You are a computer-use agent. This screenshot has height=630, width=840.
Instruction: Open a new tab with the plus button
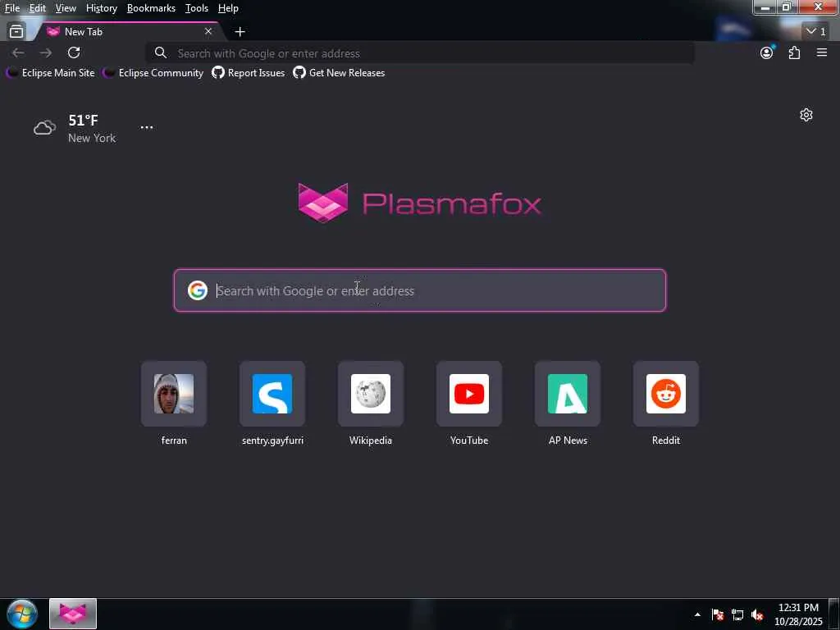tap(240, 32)
